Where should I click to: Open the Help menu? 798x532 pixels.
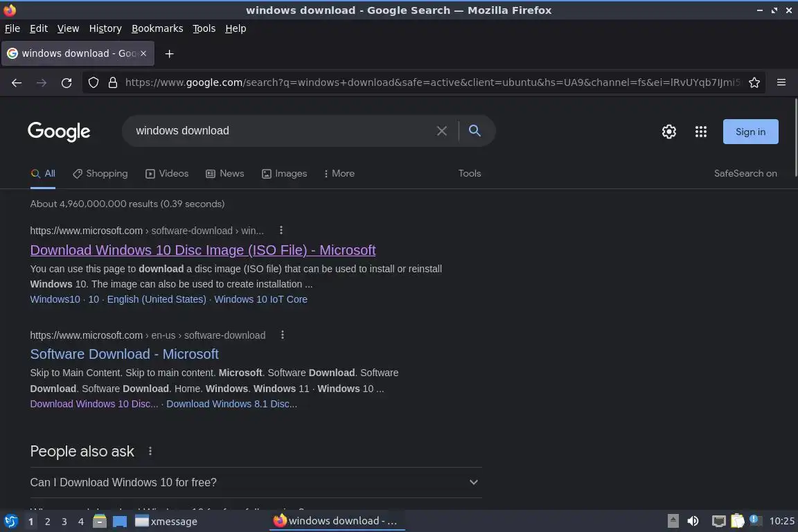[x=236, y=28]
